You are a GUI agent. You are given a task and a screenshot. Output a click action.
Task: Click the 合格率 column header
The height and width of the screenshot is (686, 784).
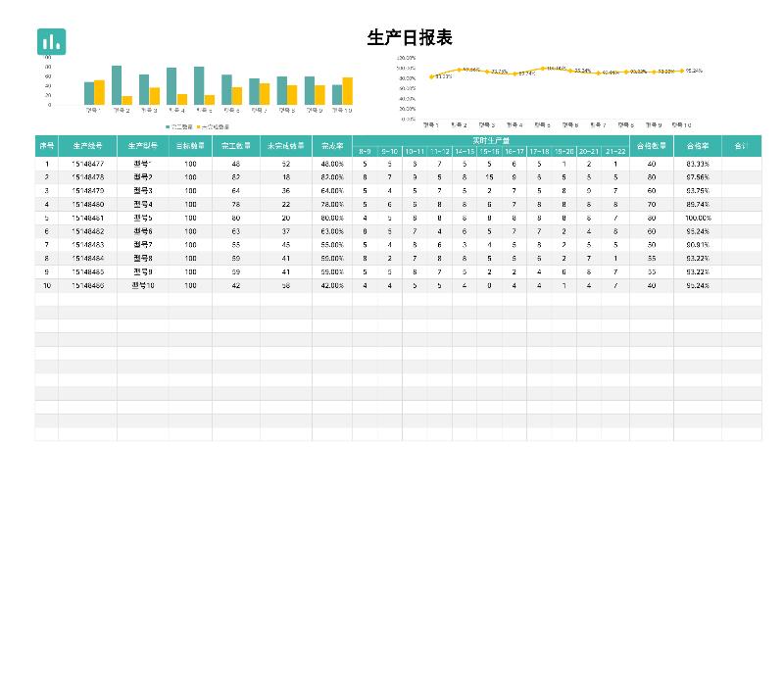click(698, 146)
